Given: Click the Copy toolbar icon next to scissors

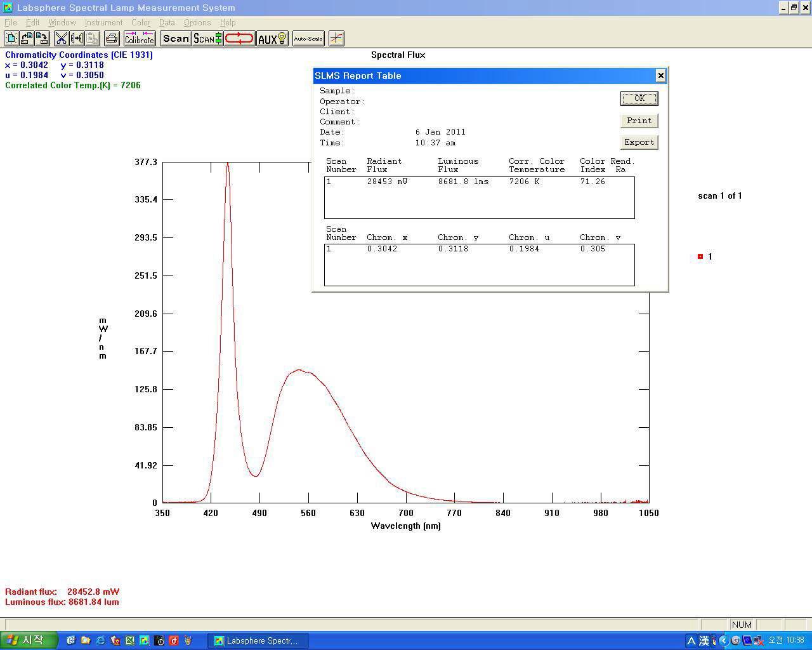Looking at the screenshot, I should (77, 39).
